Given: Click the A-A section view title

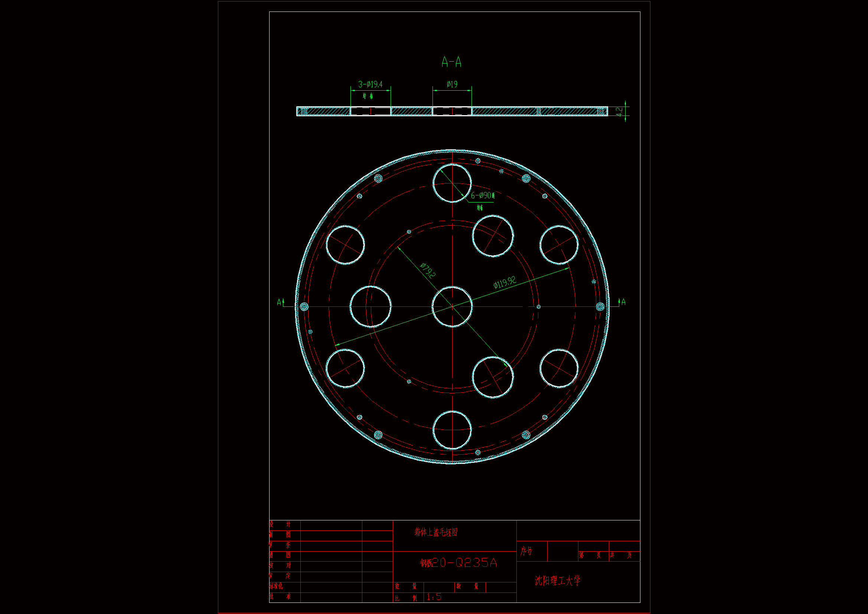Looking at the screenshot, I should point(451,62).
